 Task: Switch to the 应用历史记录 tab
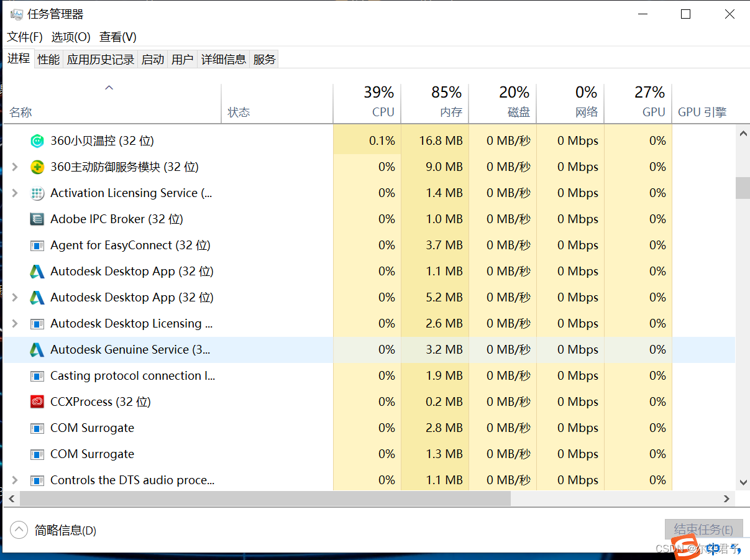(x=101, y=60)
